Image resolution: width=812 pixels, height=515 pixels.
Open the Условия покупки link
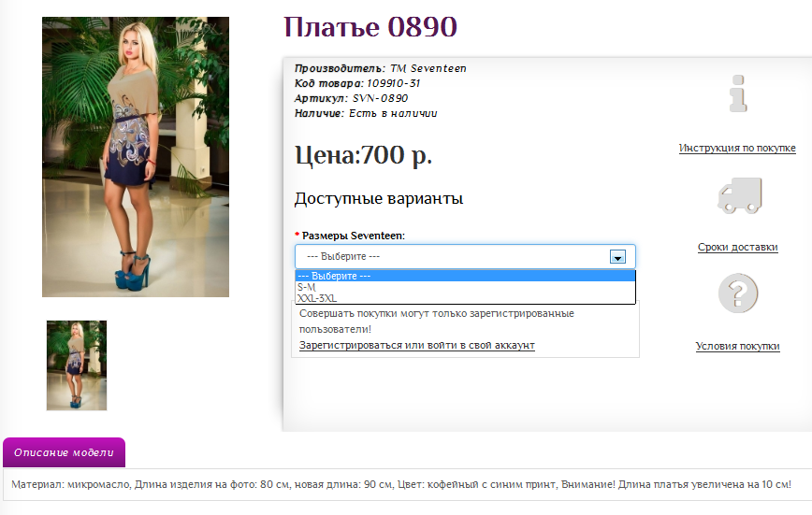pos(737,346)
